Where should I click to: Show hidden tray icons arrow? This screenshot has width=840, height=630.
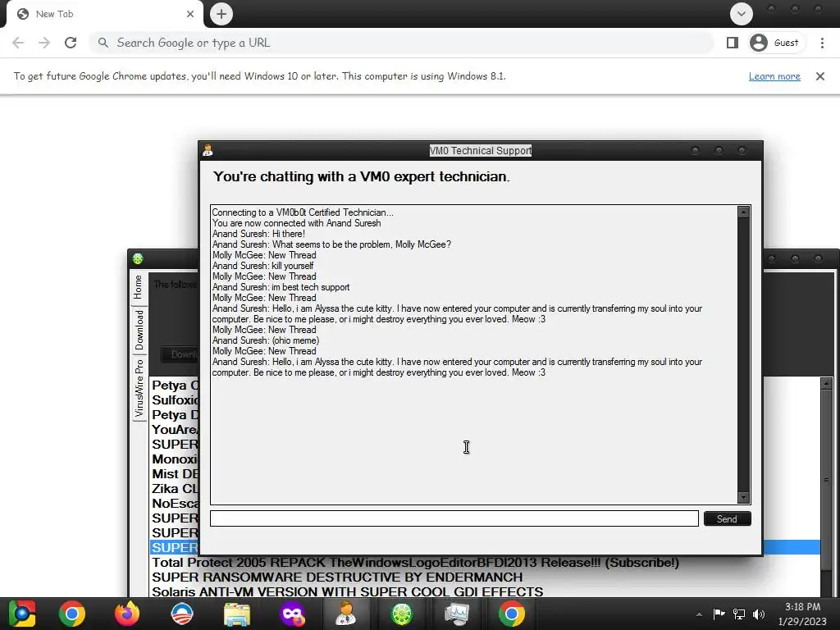[x=699, y=614]
